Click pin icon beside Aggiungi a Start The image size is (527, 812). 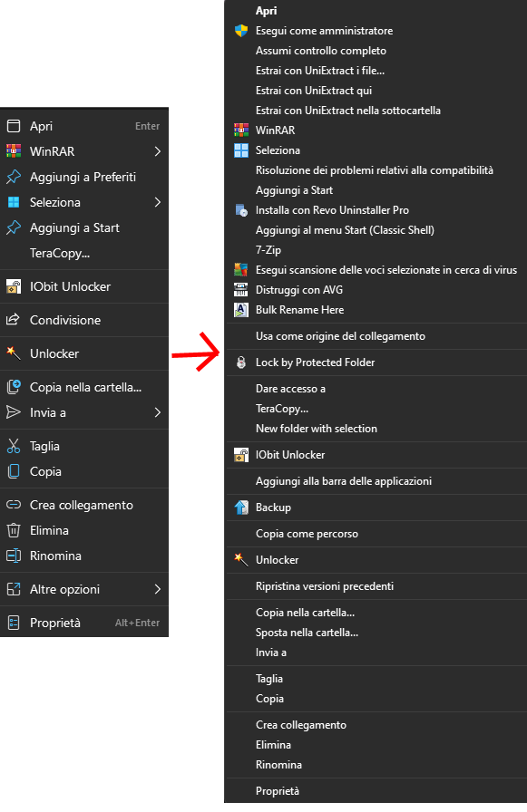click(x=14, y=227)
